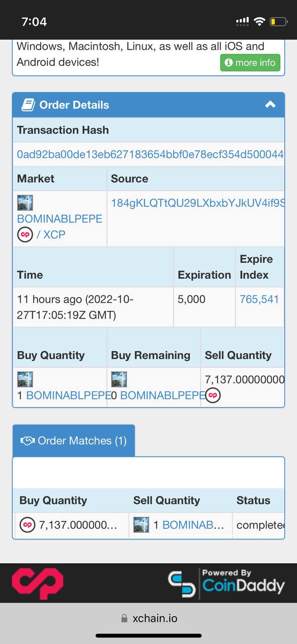Open BOMINAB... link in match row
The height and width of the screenshot is (644, 297).
(193, 525)
